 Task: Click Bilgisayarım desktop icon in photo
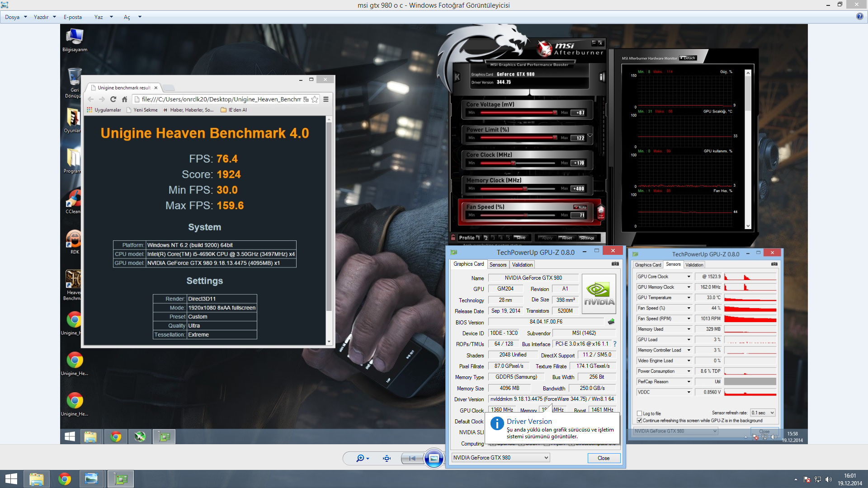pos(75,40)
